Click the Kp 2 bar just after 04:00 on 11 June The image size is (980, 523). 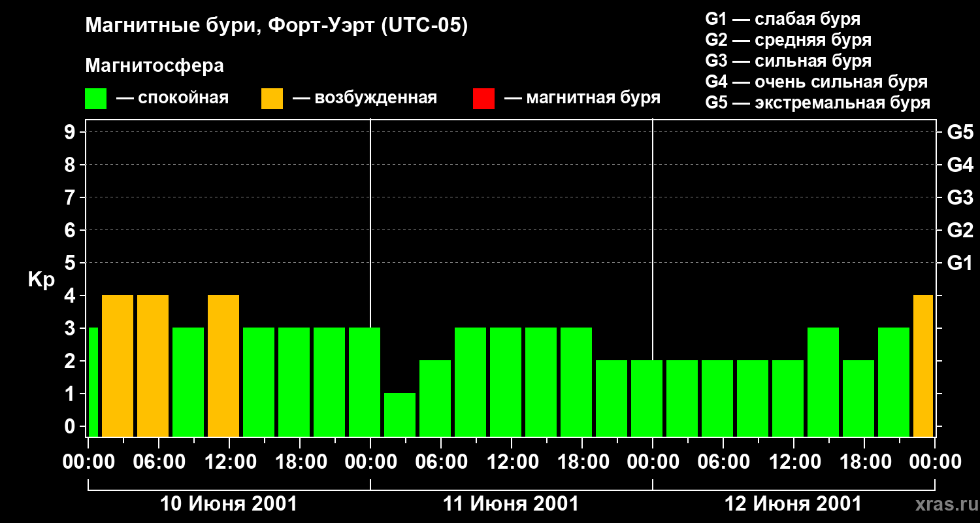pyautogui.click(x=435, y=398)
